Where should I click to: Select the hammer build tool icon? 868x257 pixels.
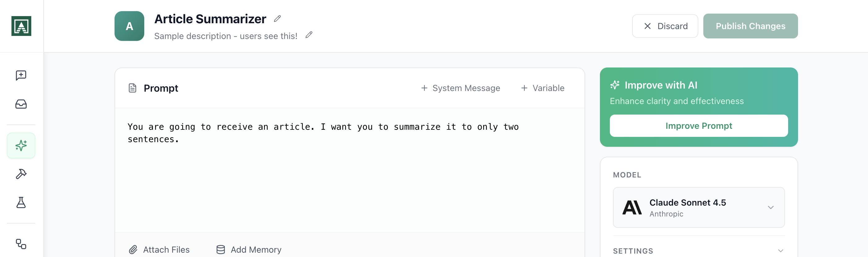pyautogui.click(x=21, y=174)
